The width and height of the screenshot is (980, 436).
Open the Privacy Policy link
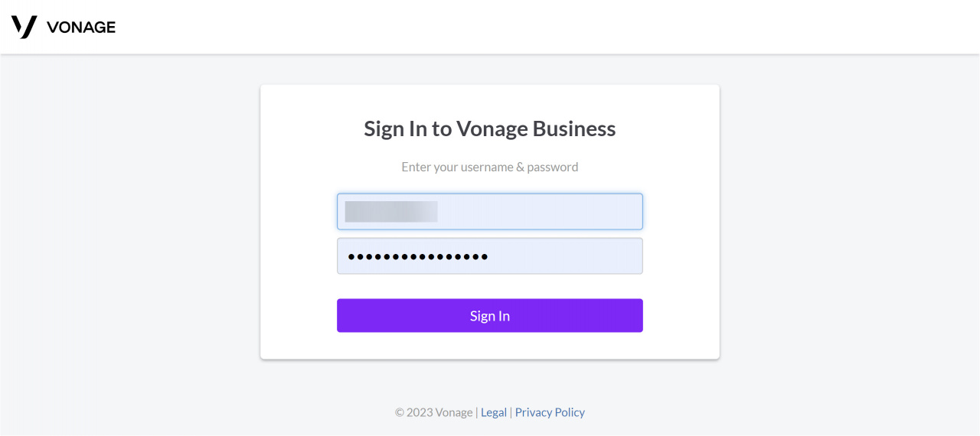point(550,412)
